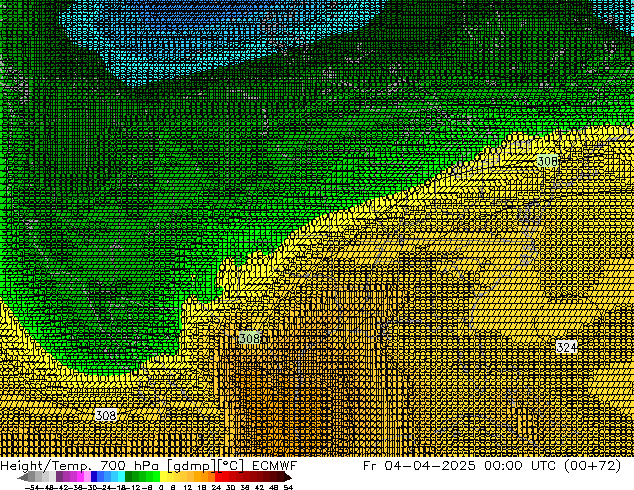The image size is (634, 490).
Task: Click the [gdmp] unit label
Action: point(192,466)
